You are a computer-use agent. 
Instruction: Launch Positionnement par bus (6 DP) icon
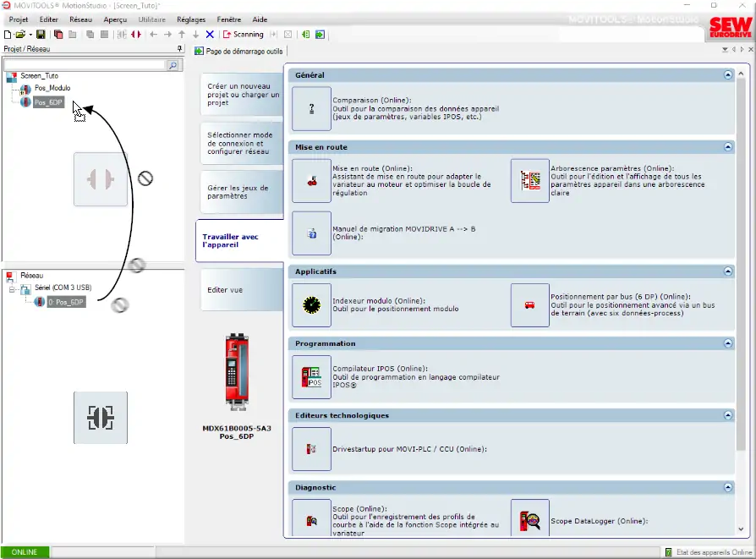[x=530, y=305]
